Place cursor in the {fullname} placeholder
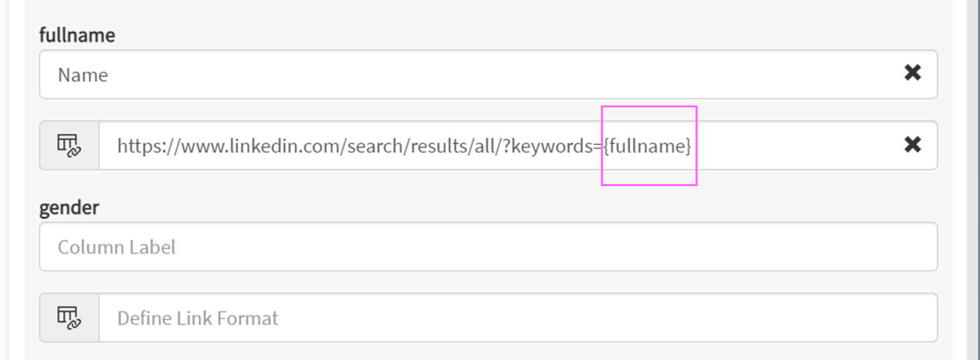980x360 pixels. [648, 146]
